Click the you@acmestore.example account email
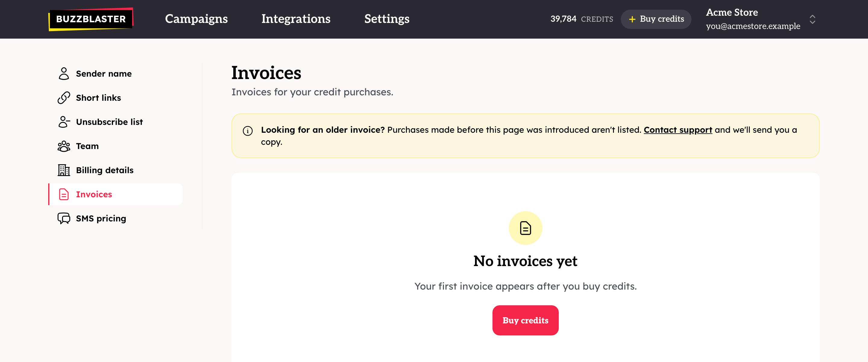868x362 pixels. [x=753, y=26]
